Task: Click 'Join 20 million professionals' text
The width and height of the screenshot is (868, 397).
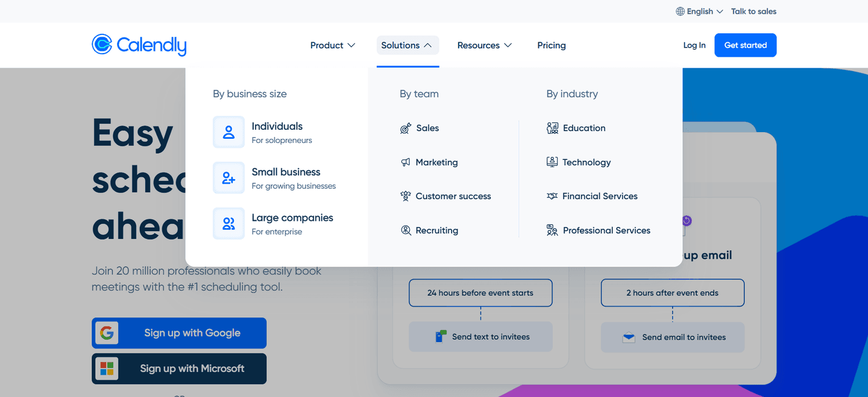Action: click(207, 279)
